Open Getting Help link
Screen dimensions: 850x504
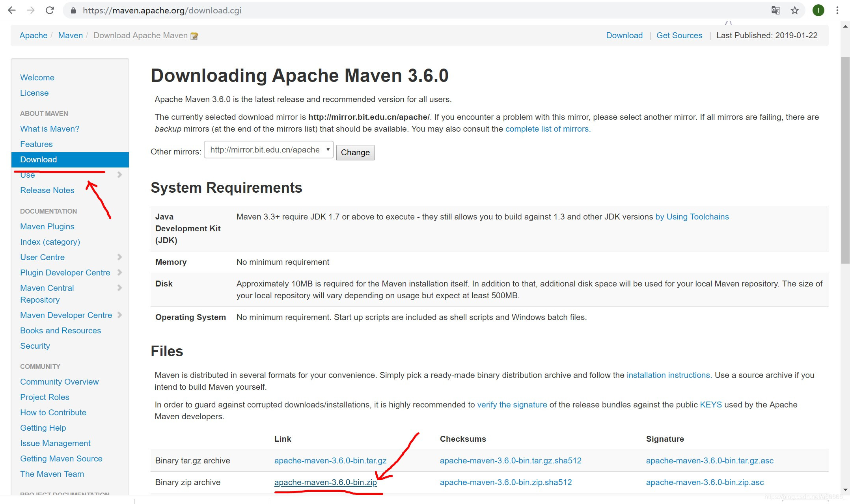click(x=43, y=428)
